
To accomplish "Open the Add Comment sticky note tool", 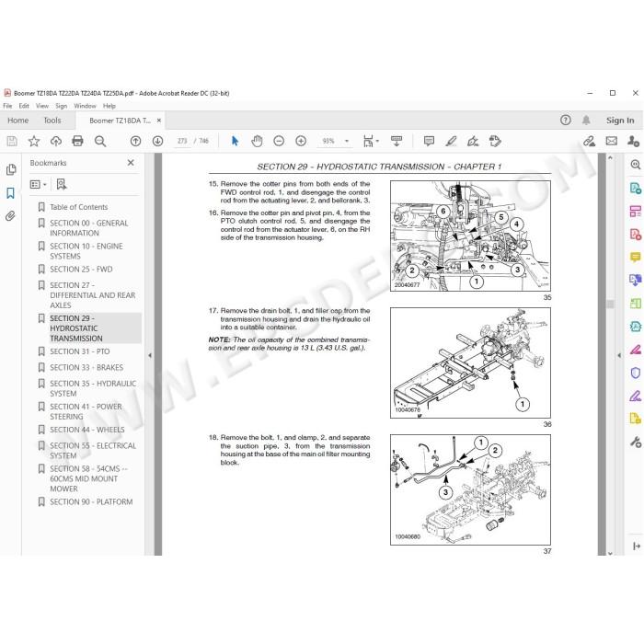I will point(429,142).
